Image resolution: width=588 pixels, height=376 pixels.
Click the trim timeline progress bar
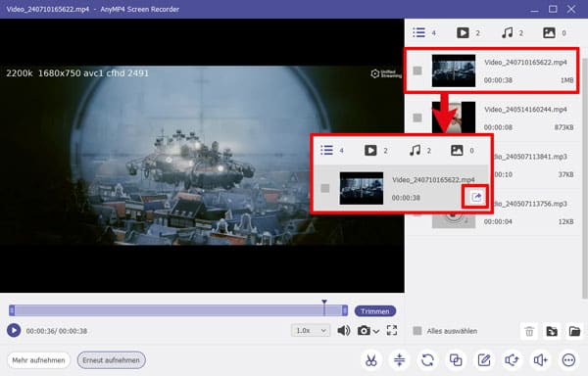coord(178,310)
